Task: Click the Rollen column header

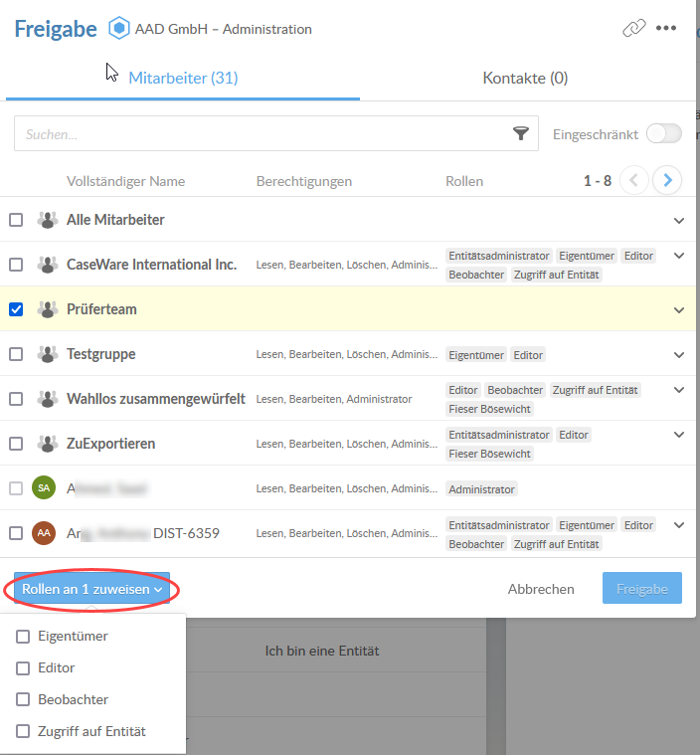Action: point(464,181)
